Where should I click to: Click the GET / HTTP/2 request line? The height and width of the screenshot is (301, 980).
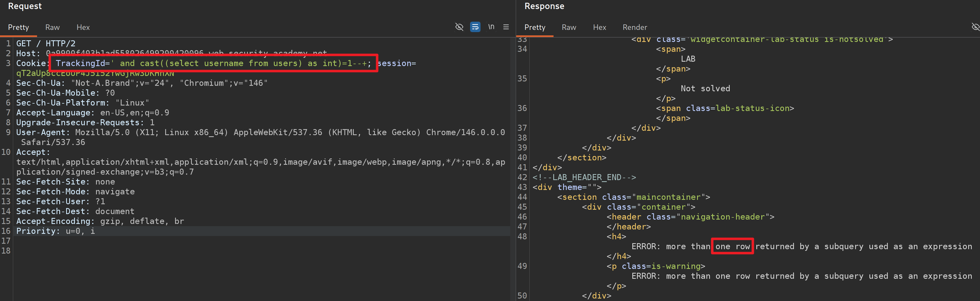[x=46, y=44]
